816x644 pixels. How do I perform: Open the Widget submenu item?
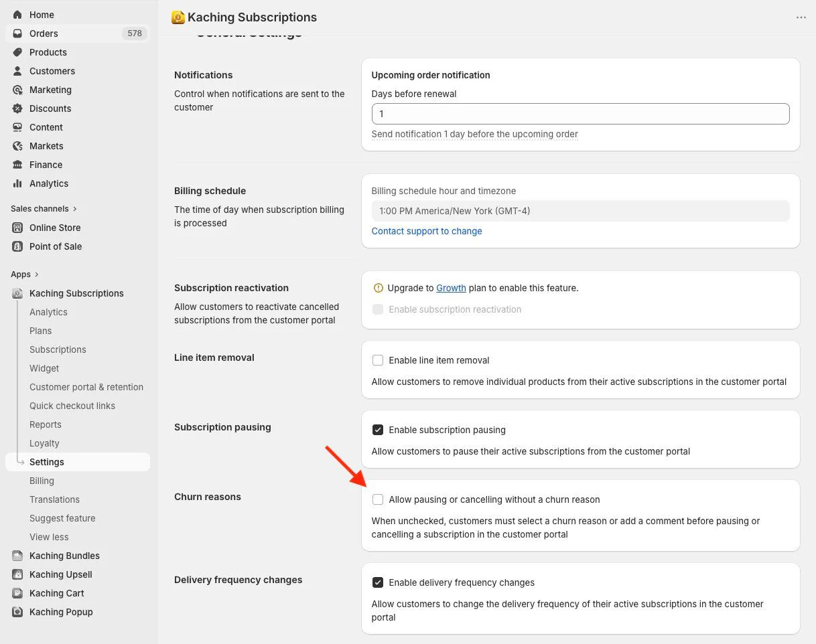44,368
